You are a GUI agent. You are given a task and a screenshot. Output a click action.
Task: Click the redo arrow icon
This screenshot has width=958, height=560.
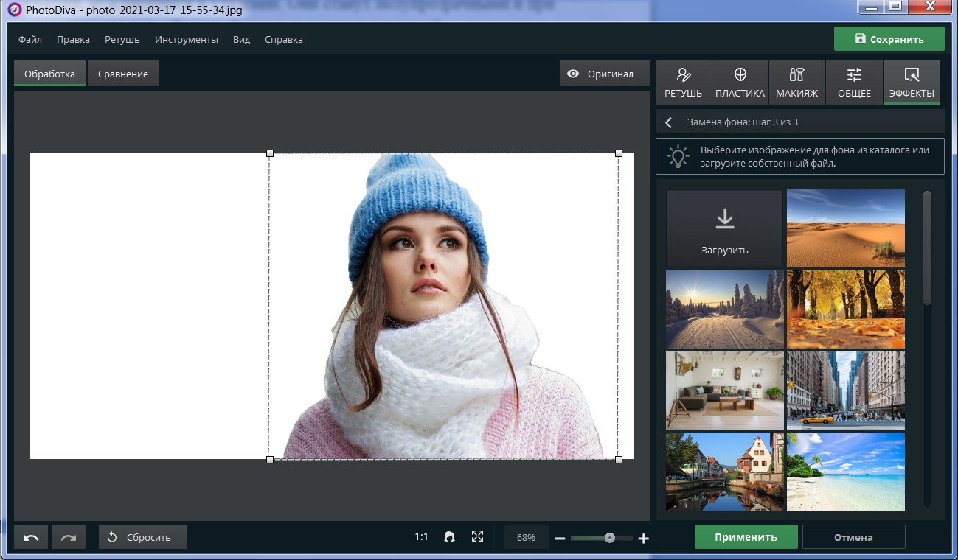[x=69, y=537]
